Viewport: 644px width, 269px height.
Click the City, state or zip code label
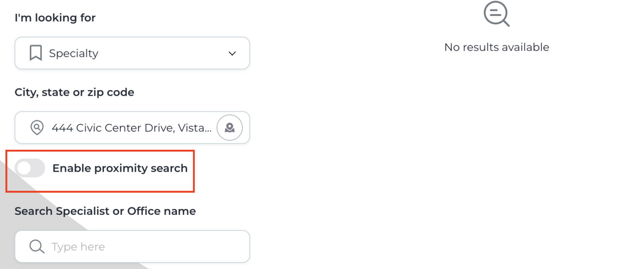point(74,92)
